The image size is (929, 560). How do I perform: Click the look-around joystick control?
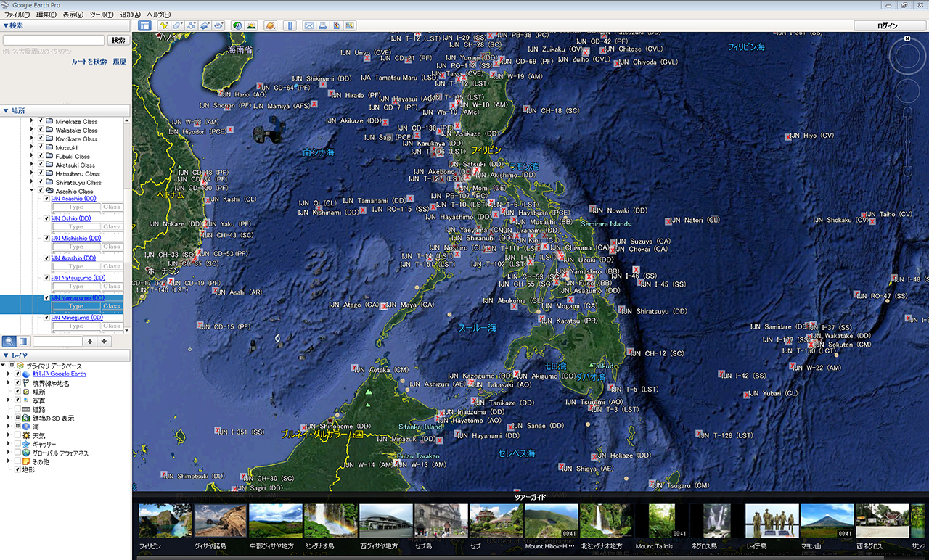pyautogui.click(x=907, y=57)
